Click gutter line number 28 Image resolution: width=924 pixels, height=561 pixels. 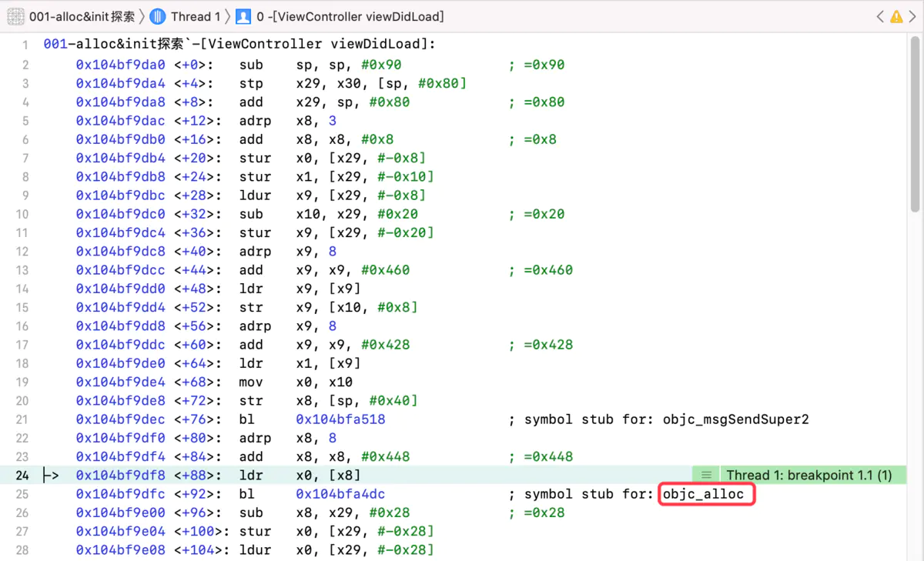(x=22, y=550)
